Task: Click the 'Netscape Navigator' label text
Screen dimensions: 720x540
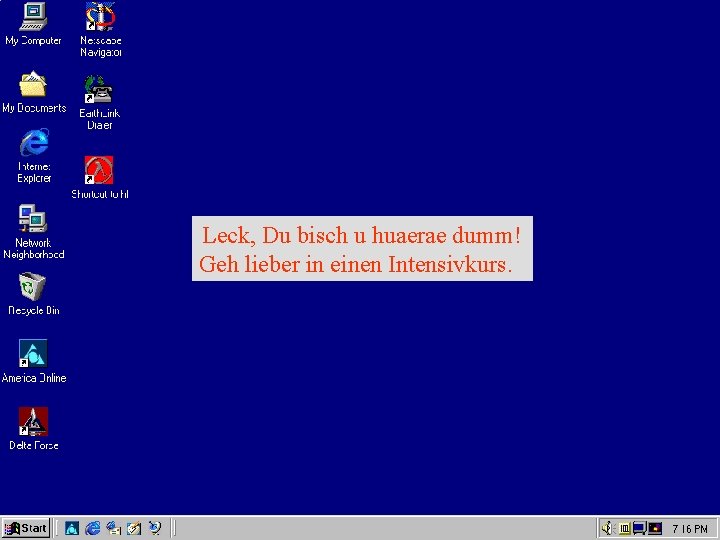Action: coord(101,46)
